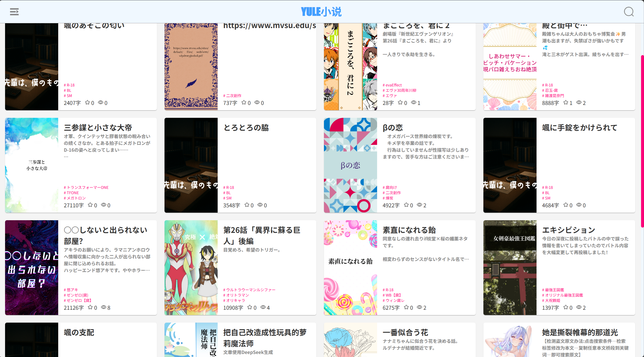
Task: Select the #最強王図鑑 tag
Action: pos(553,290)
